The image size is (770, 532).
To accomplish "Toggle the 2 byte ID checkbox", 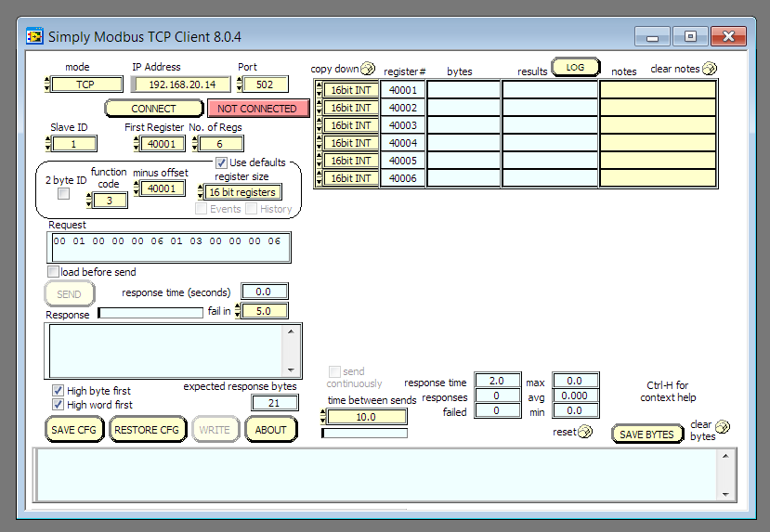I will point(63,194).
